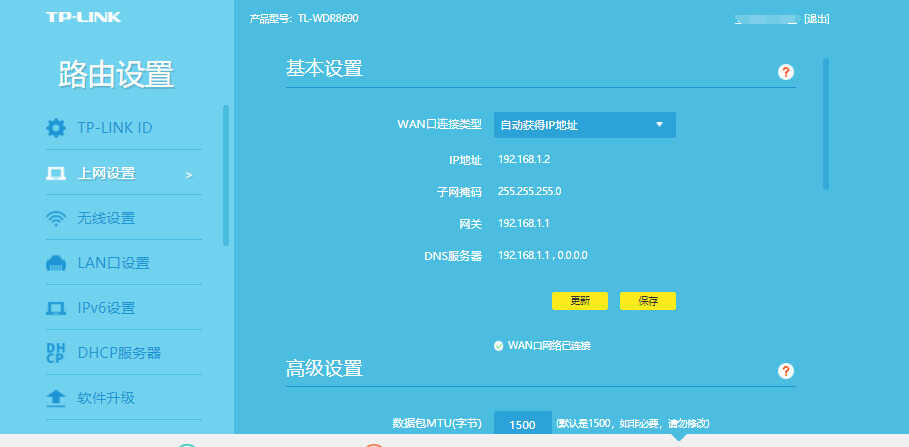Open help for 基本设置 section
The image size is (909, 447).
[786, 72]
